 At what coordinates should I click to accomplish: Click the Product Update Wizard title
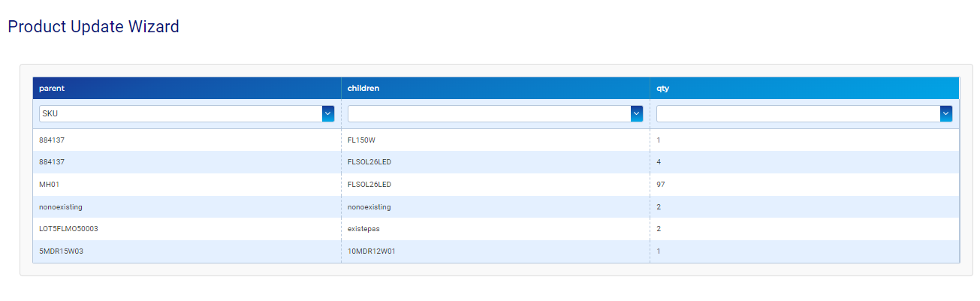(x=93, y=27)
